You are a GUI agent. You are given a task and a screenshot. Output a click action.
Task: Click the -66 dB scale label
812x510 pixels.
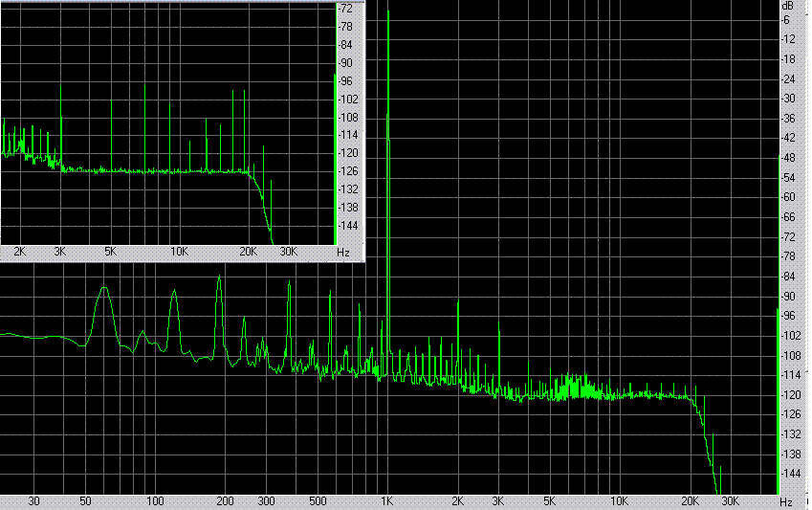(788, 216)
